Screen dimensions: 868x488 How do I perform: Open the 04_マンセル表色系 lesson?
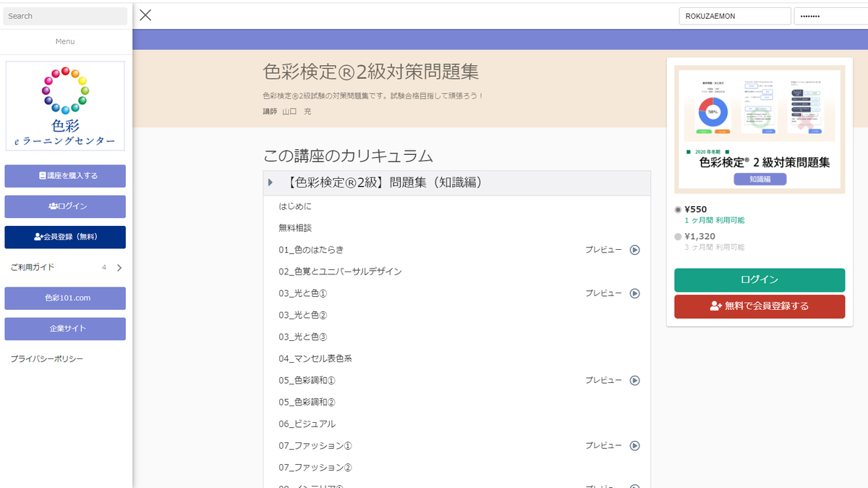315,358
